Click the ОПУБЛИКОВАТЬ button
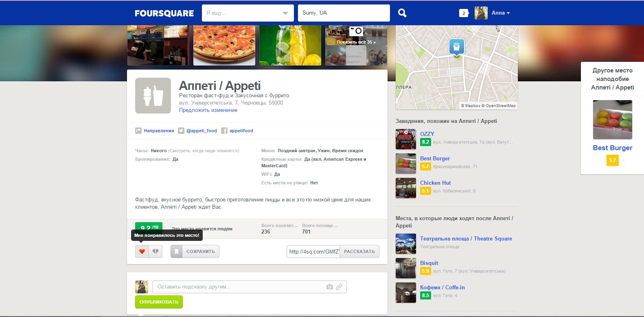 click(159, 302)
